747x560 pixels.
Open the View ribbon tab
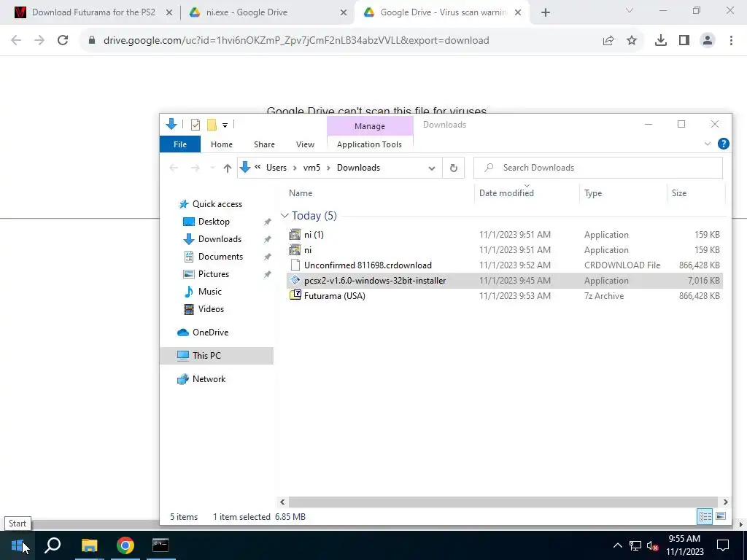(306, 144)
